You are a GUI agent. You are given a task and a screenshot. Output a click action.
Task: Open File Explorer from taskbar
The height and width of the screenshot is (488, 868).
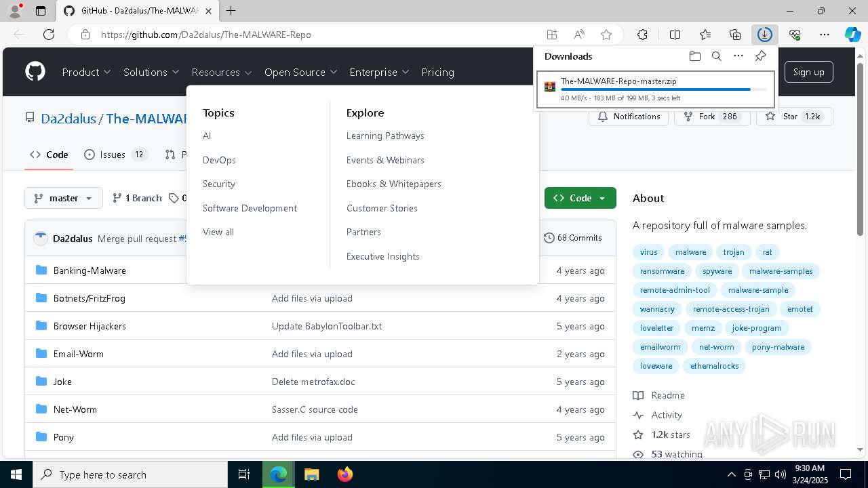pos(311,474)
